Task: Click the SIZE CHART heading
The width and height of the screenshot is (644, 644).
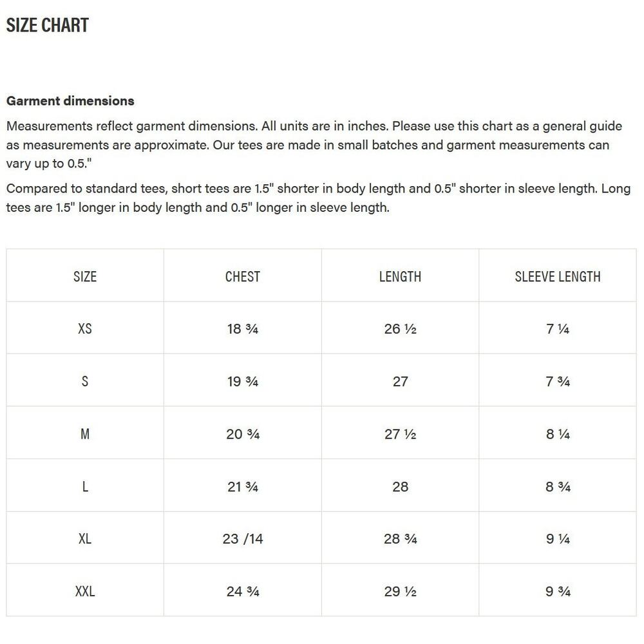Action: (48, 25)
